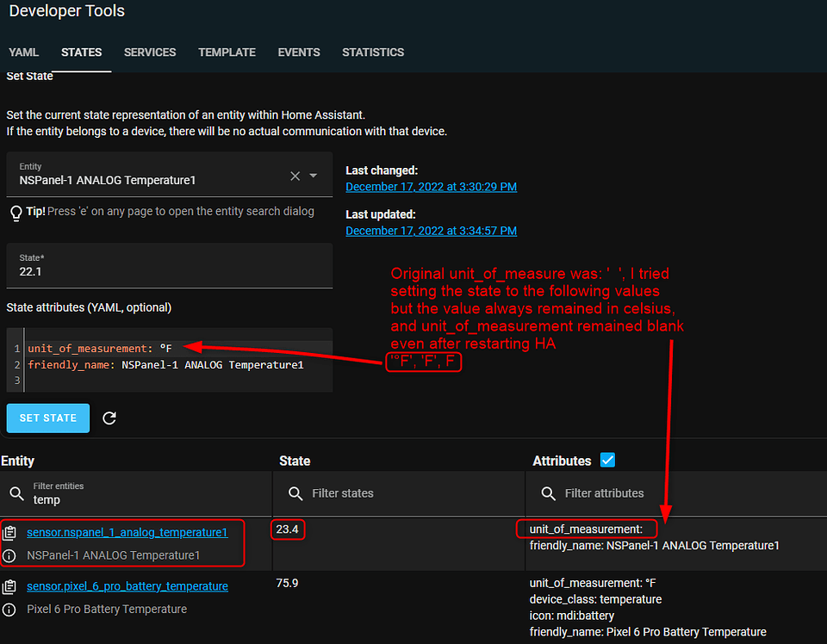Click the Filter entities search field
The height and width of the screenshot is (644, 827).
(146, 499)
